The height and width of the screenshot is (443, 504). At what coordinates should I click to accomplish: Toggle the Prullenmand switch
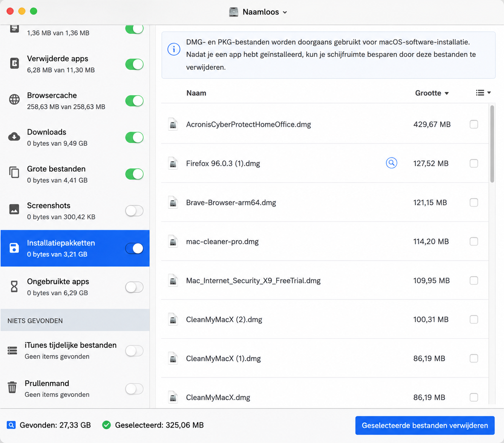[x=134, y=389]
